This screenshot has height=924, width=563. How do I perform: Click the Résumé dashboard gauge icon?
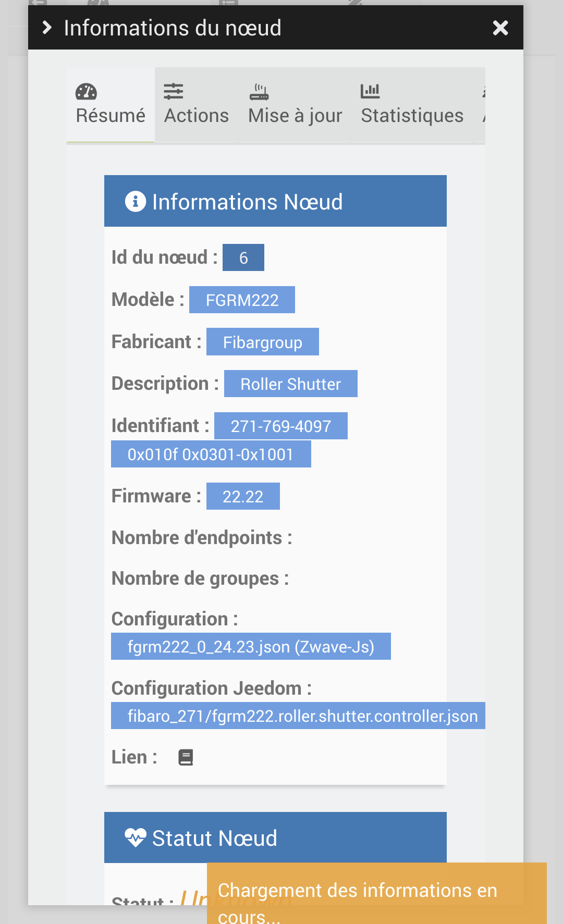[86, 92]
